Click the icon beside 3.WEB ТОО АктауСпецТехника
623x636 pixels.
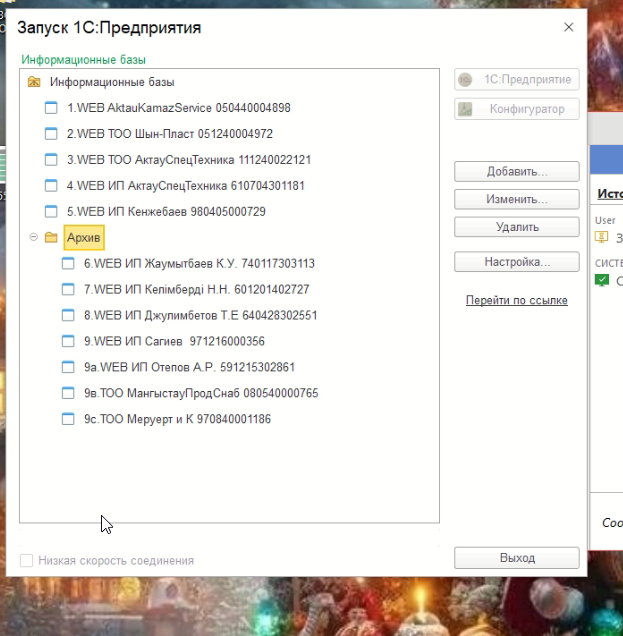(x=51, y=160)
